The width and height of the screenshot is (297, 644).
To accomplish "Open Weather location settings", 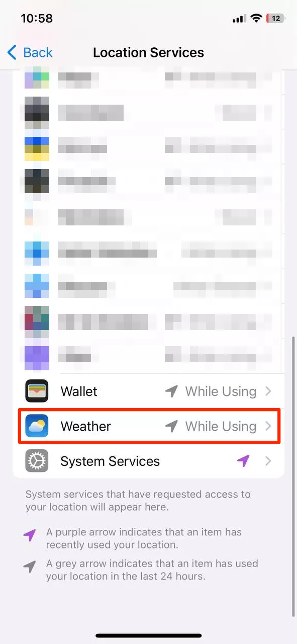I will pos(149,426).
